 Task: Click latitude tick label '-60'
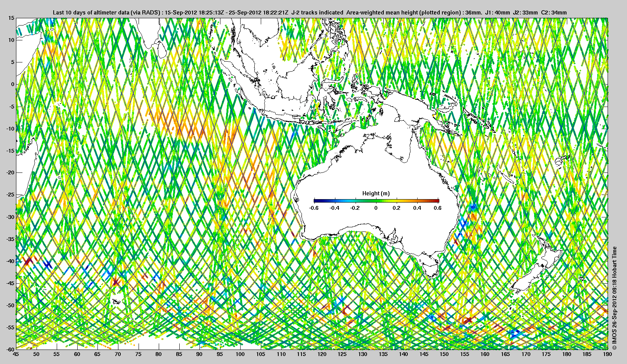(10, 349)
